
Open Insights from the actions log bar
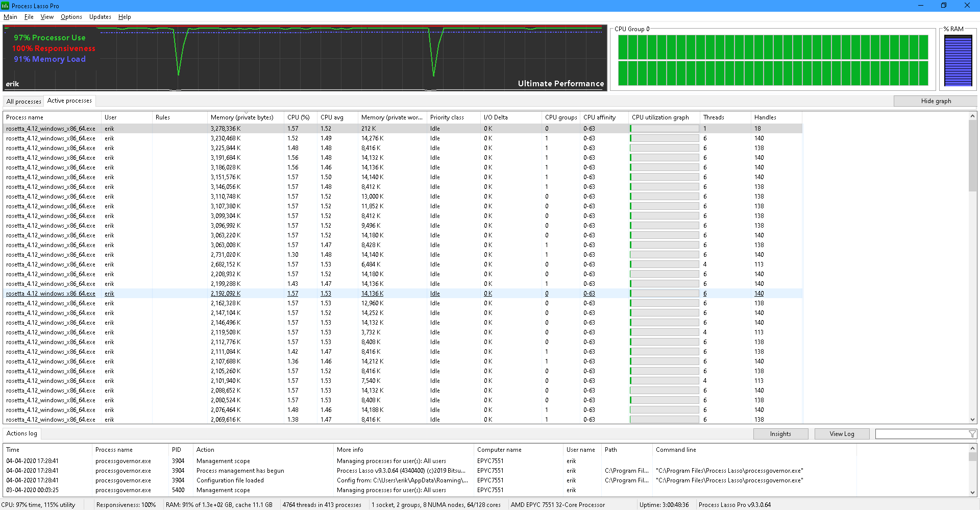click(x=780, y=434)
